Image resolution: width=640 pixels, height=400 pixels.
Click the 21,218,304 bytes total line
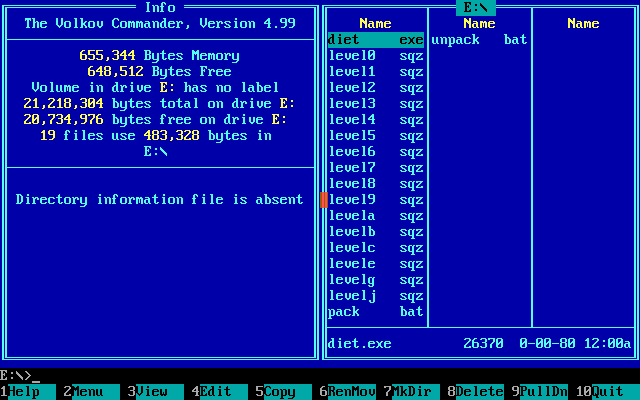[x=159, y=103]
